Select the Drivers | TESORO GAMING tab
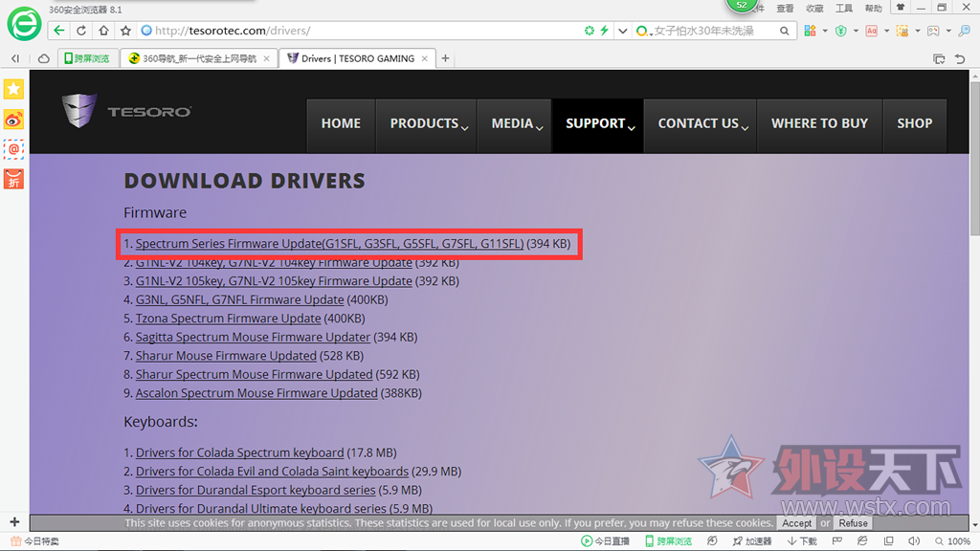Viewport: 980px width, 551px height. coord(357,58)
